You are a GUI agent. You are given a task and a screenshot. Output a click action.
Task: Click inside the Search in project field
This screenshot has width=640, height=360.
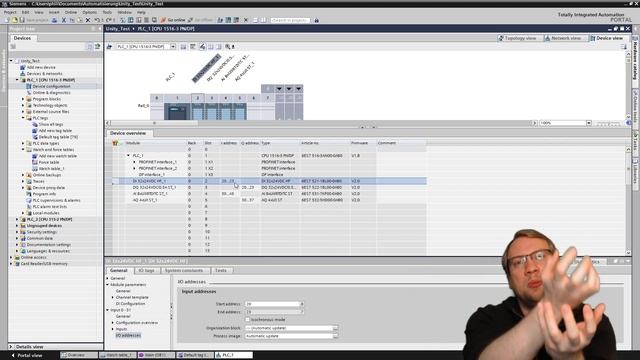290,20
